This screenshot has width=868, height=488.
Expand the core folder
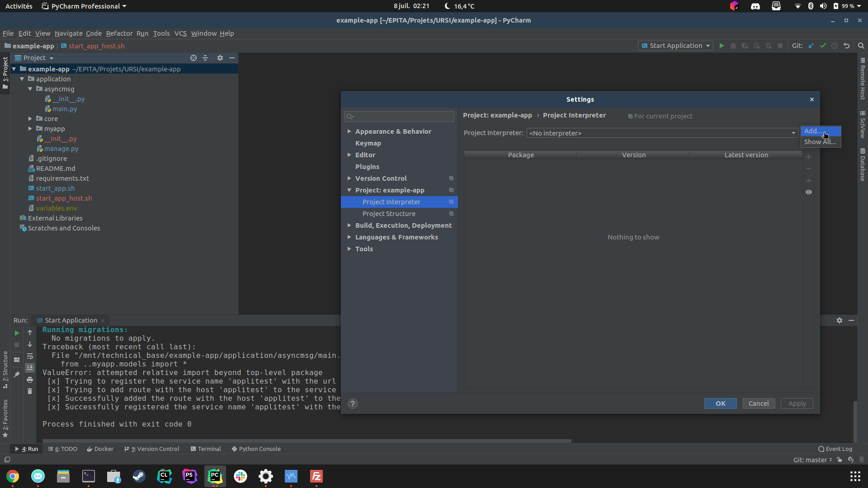tap(30, 119)
